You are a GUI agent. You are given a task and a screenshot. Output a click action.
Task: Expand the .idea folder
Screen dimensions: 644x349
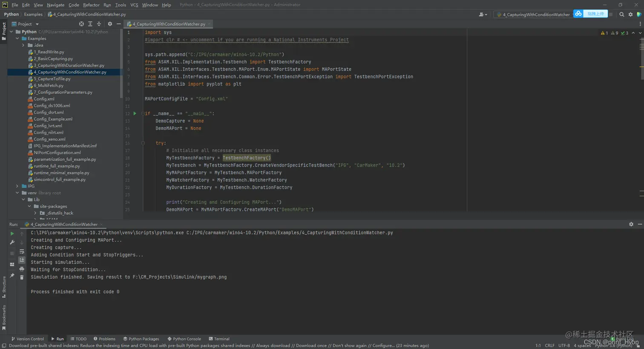coord(23,45)
